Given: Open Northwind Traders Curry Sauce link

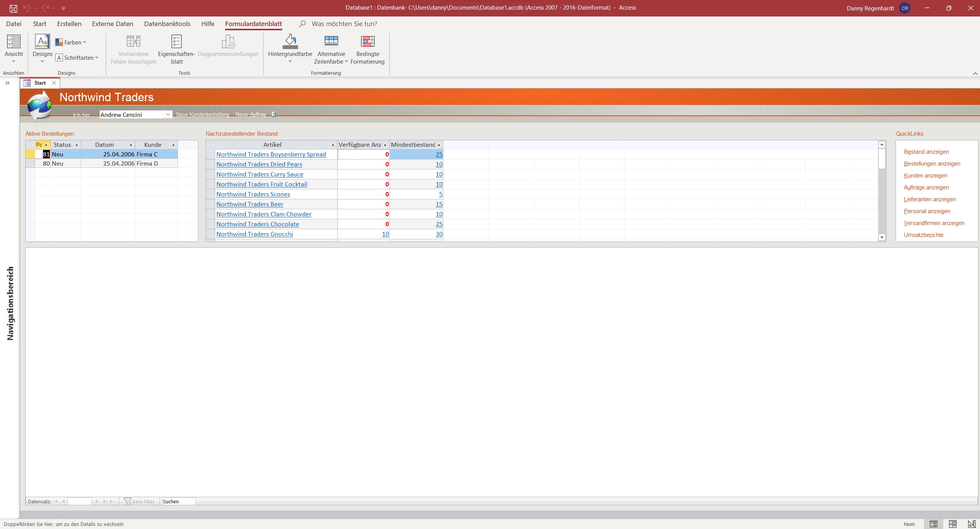Looking at the screenshot, I should [x=260, y=174].
